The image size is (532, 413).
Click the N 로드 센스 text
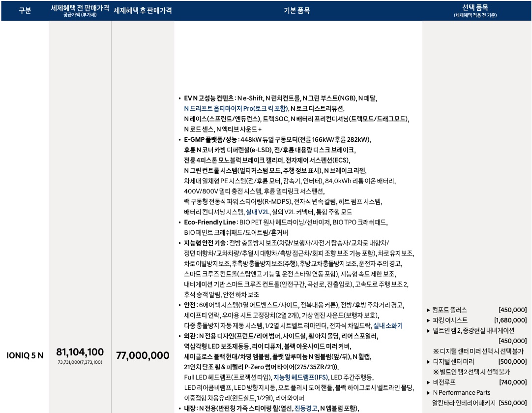199,129
